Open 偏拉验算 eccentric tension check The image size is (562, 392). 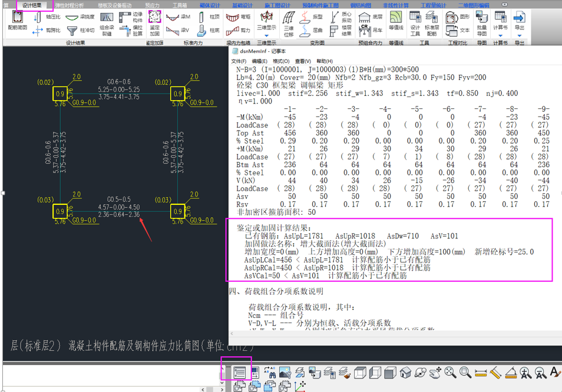pyautogui.click(x=131, y=31)
